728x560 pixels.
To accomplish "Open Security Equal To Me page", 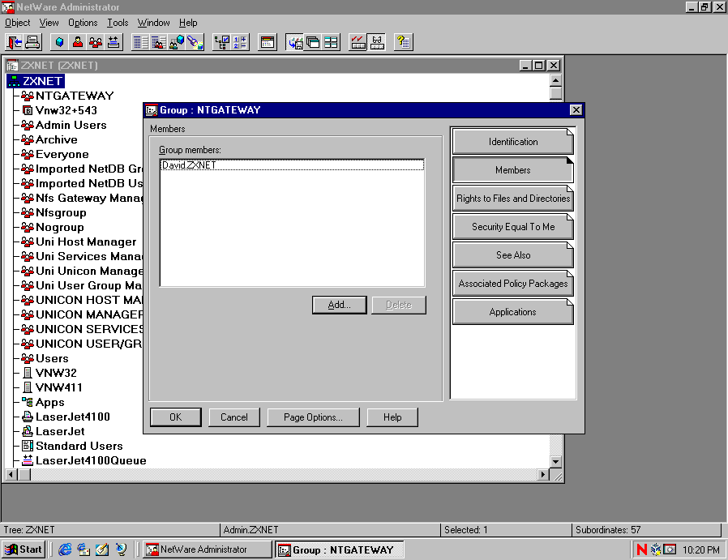I will click(x=513, y=227).
